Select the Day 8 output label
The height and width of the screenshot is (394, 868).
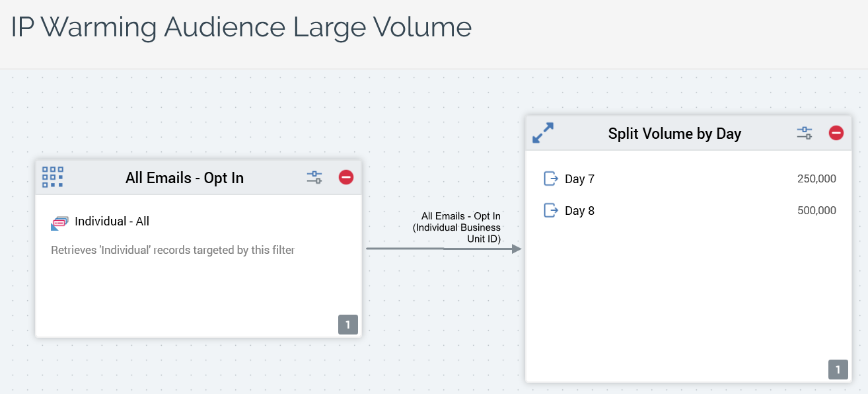579,211
